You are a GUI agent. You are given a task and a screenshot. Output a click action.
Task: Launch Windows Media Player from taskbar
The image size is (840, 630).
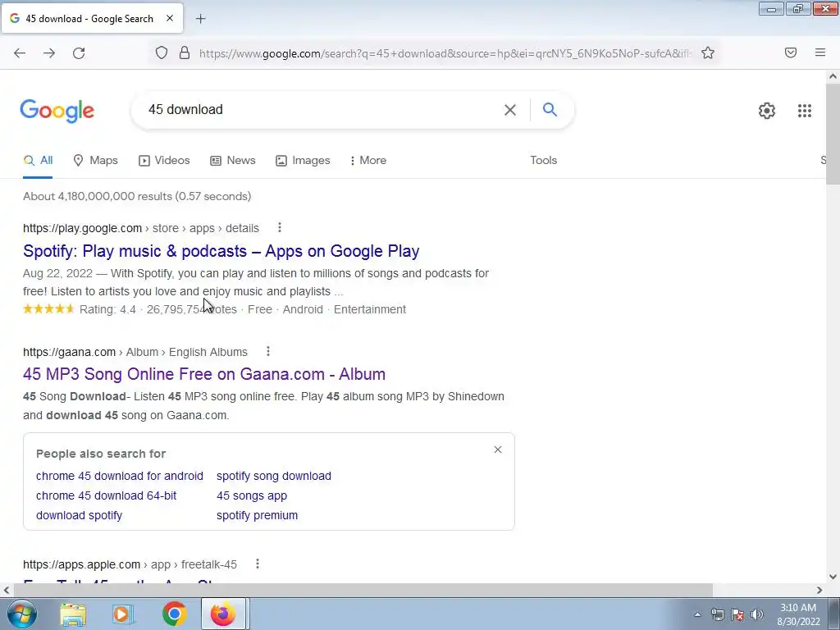click(x=123, y=614)
